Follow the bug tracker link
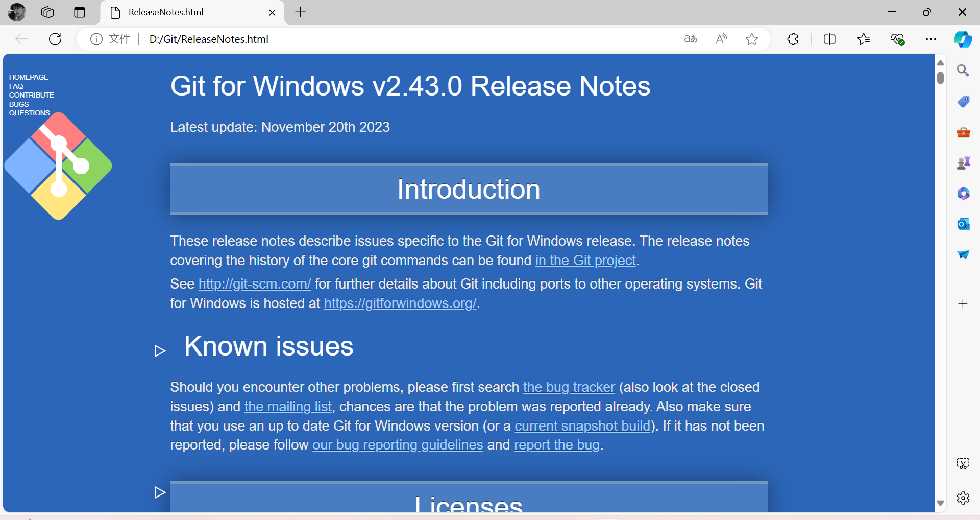 (x=569, y=387)
